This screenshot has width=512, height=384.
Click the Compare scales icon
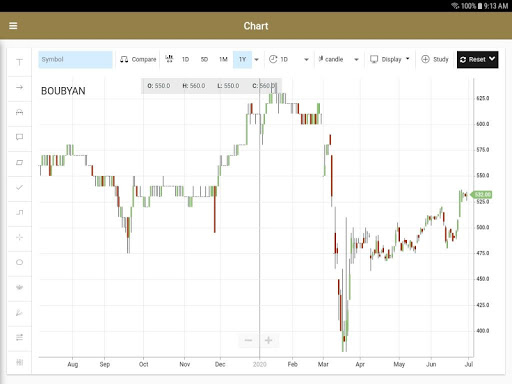124,59
